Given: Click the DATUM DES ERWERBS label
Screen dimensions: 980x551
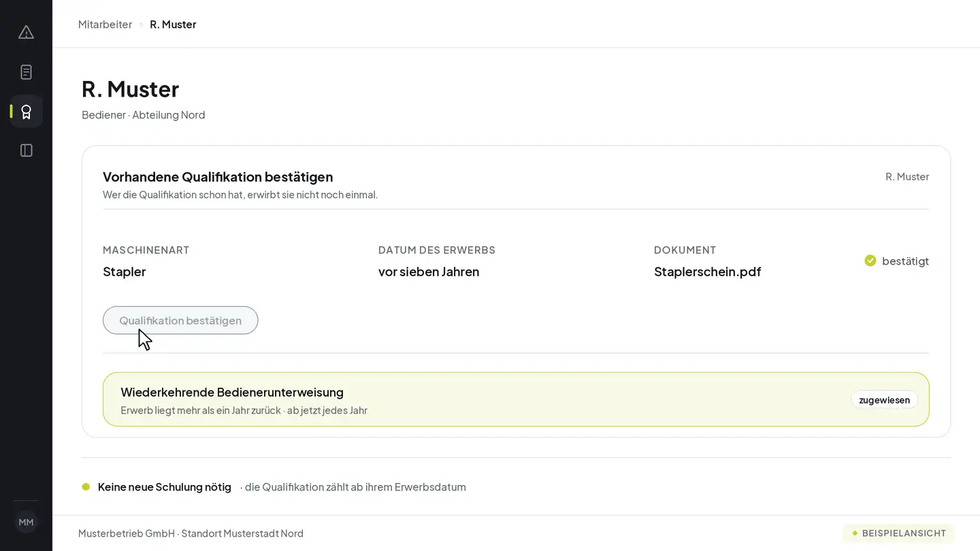Looking at the screenshot, I should click(437, 250).
